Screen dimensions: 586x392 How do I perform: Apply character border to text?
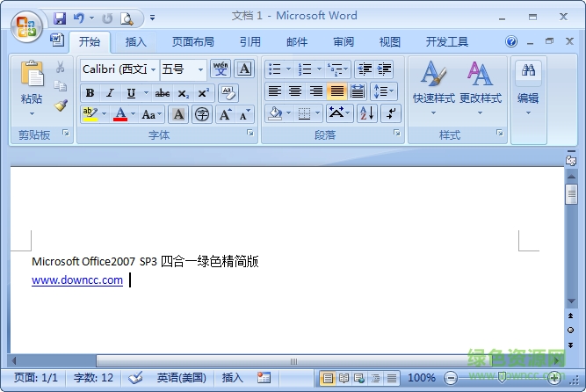coord(244,69)
